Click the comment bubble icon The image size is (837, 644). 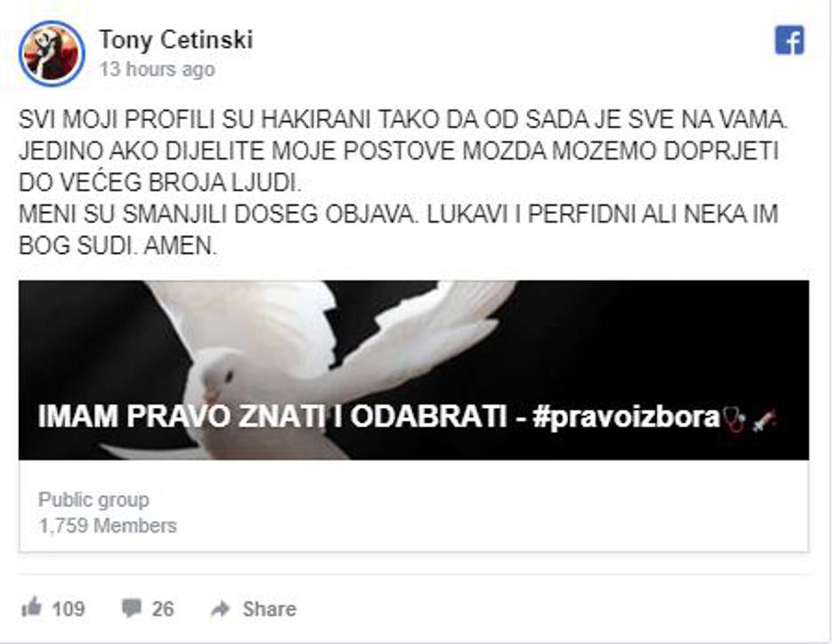(131, 607)
